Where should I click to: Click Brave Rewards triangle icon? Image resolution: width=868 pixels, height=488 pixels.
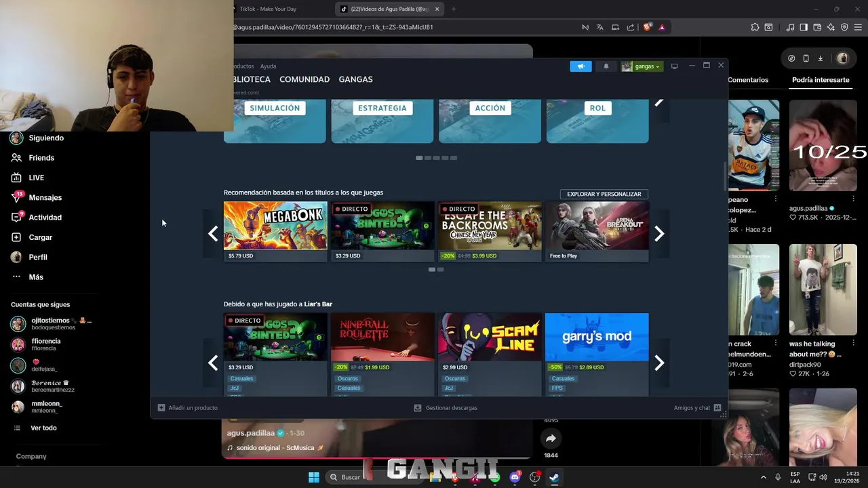point(662,27)
